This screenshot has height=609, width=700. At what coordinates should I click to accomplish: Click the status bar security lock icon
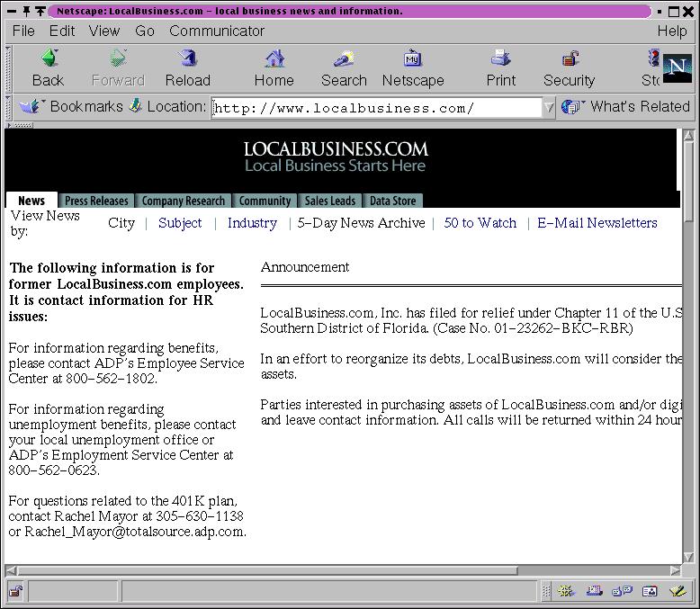[x=15, y=592]
